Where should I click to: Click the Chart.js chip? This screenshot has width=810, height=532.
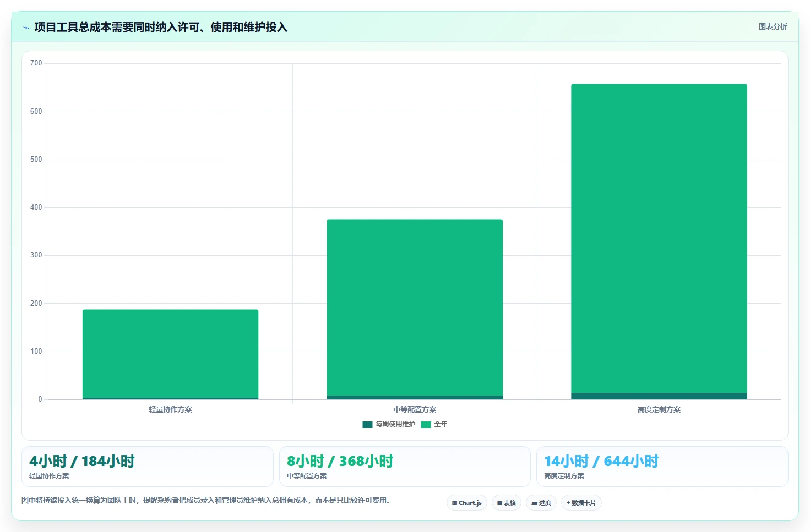point(467,503)
